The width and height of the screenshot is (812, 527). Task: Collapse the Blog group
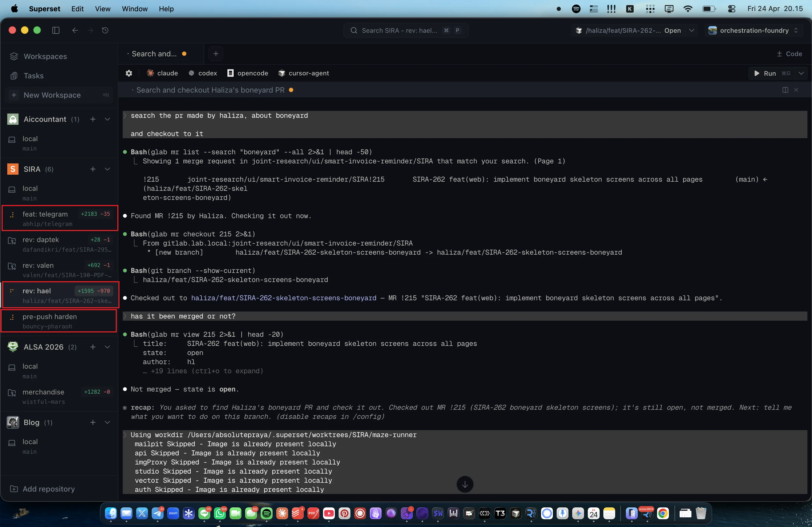[x=107, y=423]
